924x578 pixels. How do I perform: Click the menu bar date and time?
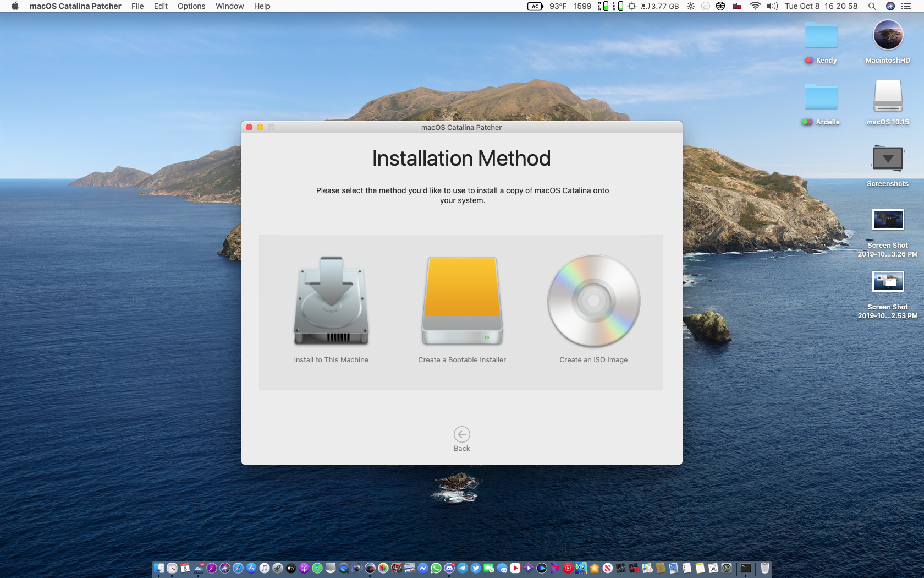click(821, 6)
